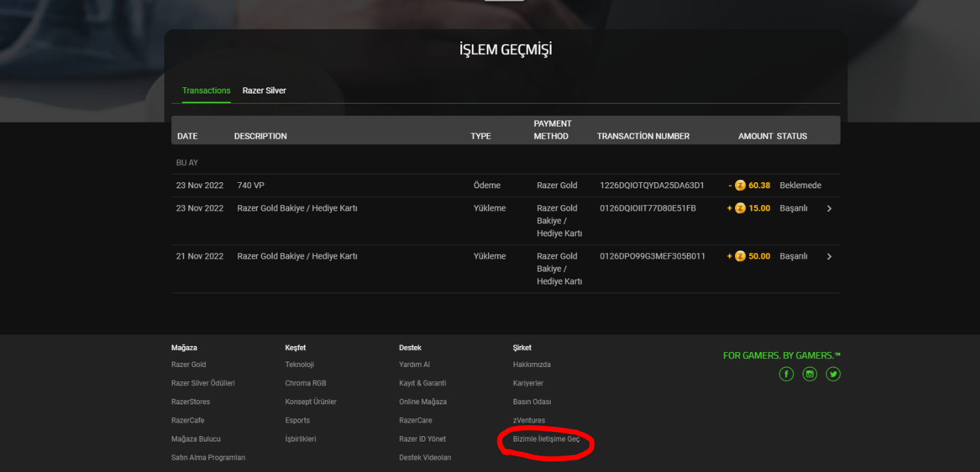Image resolution: width=980 pixels, height=472 pixels.
Task: Click Başarılı status in 50.00 row
Action: tap(794, 257)
